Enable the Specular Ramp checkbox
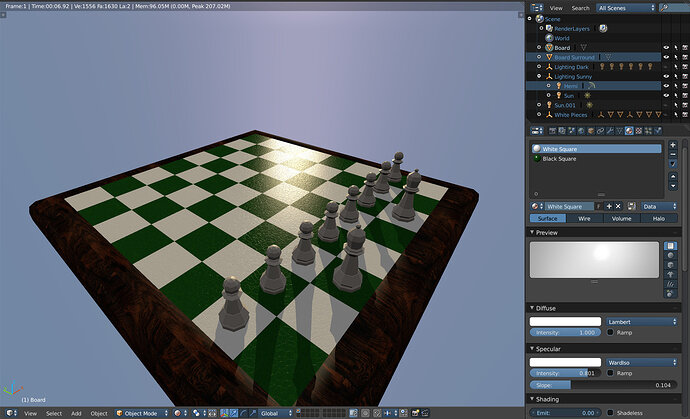 (610, 373)
